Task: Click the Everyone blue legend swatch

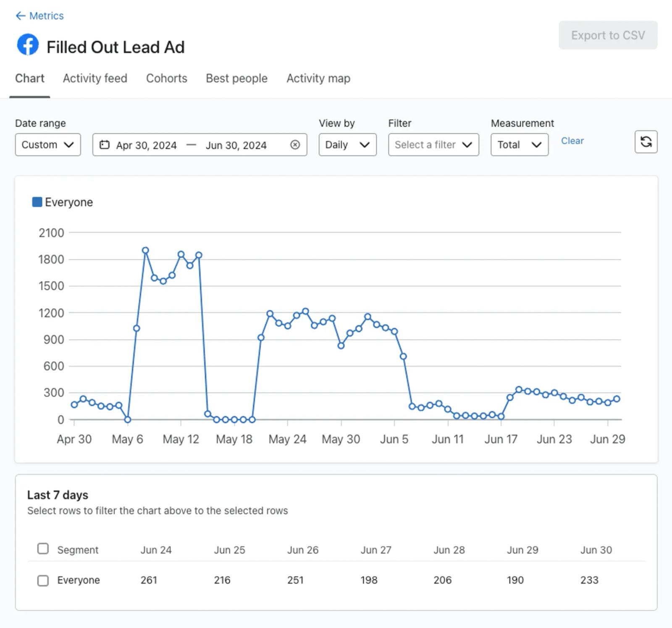Action: point(37,202)
